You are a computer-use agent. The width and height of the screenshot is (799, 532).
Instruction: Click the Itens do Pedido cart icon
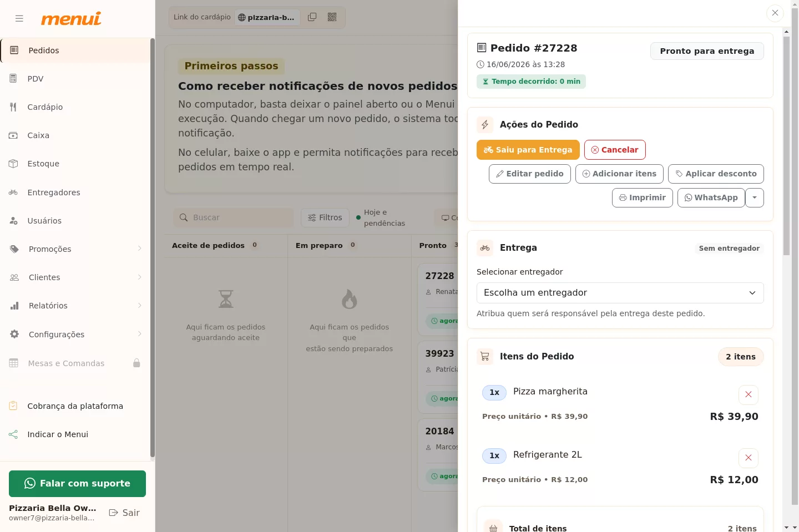[485, 357]
